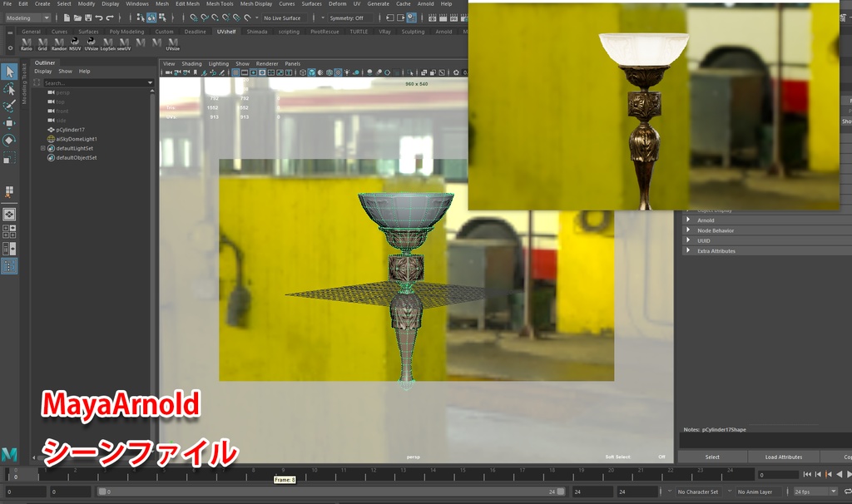The image size is (852, 504).
Task: Click the four-view layout icon
Action: point(9,231)
